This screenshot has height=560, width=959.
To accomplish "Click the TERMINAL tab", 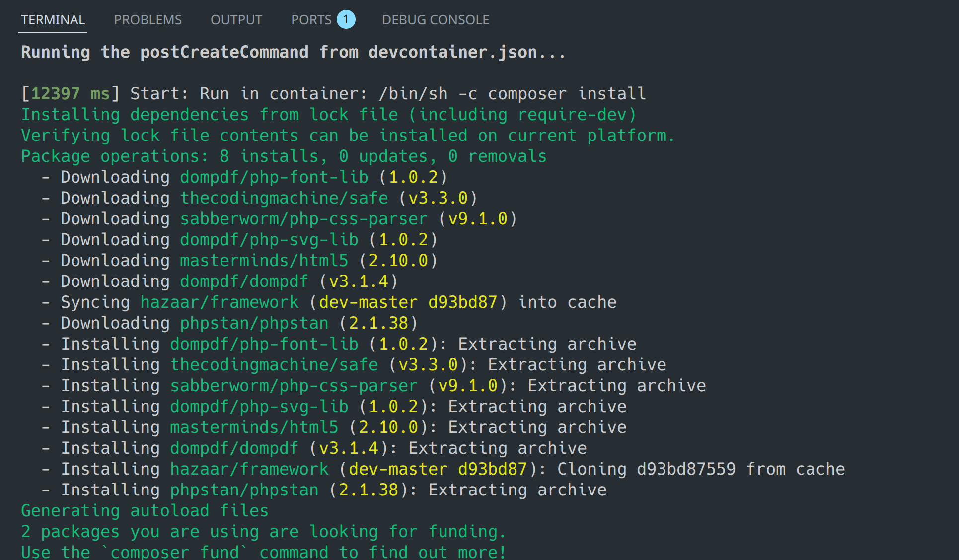I will (x=53, y=20).
